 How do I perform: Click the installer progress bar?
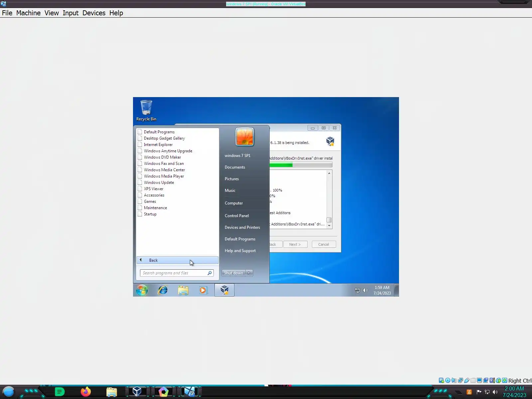coord(301,165)
